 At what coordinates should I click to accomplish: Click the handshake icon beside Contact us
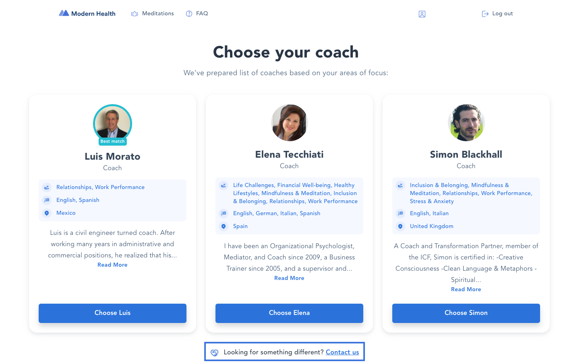coord(215,352)
